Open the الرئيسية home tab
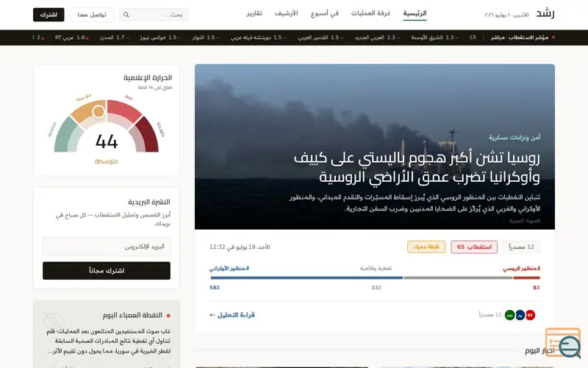The width and height of the screenshot is (588, 368). [415, 13]
